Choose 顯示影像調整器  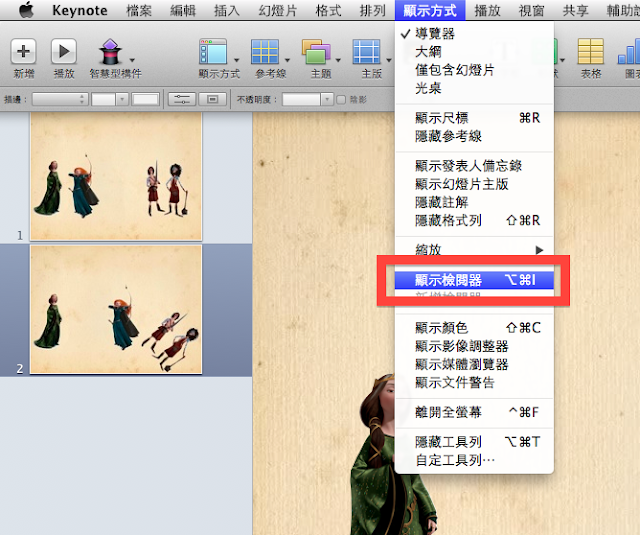coord(474,346)
